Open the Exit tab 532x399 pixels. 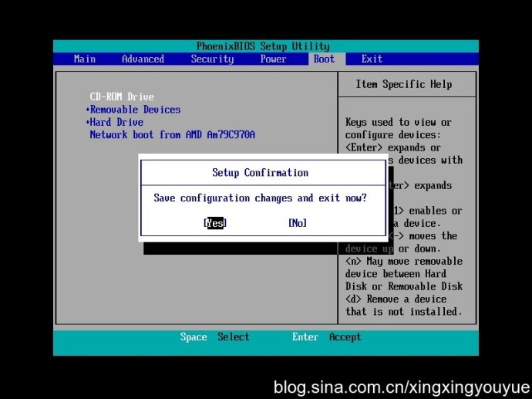(x=372, y=59)
